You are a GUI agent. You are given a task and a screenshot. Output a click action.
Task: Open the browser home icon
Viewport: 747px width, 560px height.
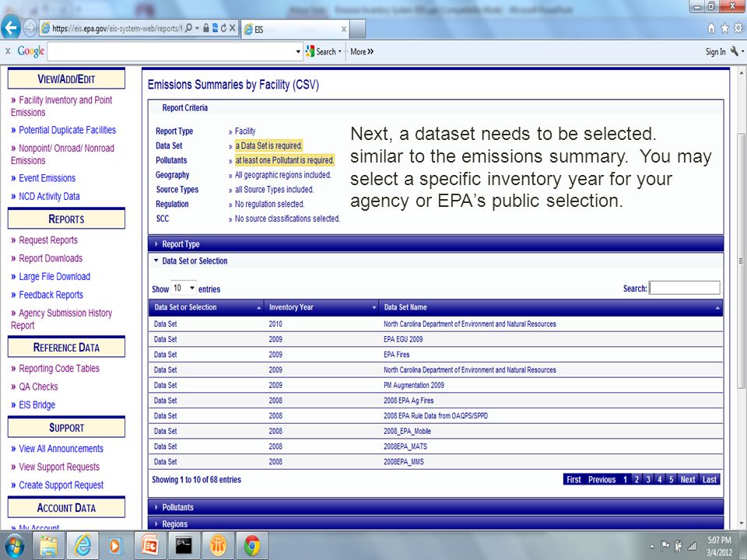click(711, 29)
